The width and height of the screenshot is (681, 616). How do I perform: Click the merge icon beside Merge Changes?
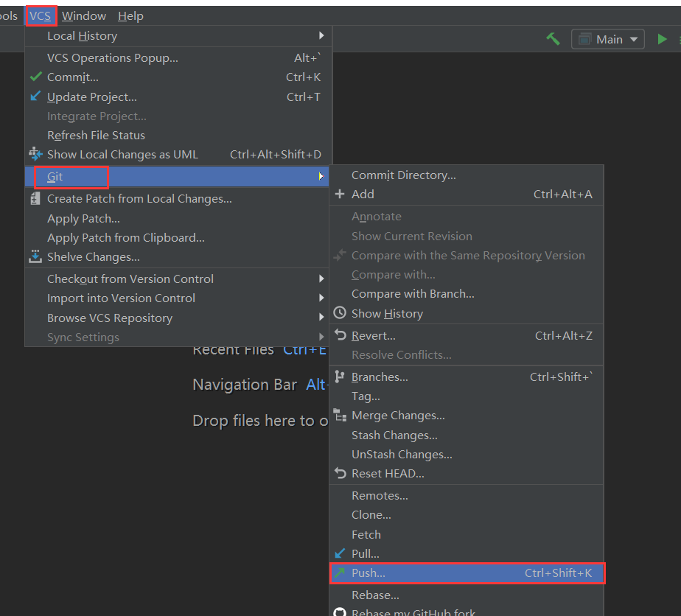click(x=340, y=415)
